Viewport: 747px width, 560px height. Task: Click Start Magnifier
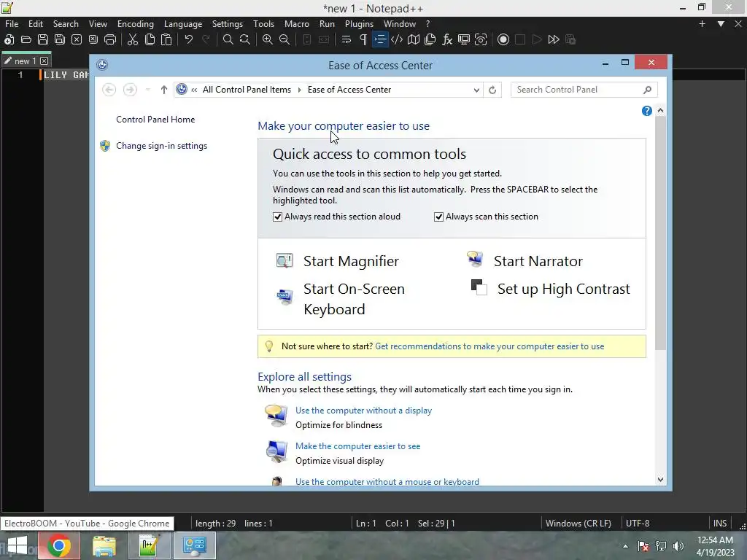point(351,261)
